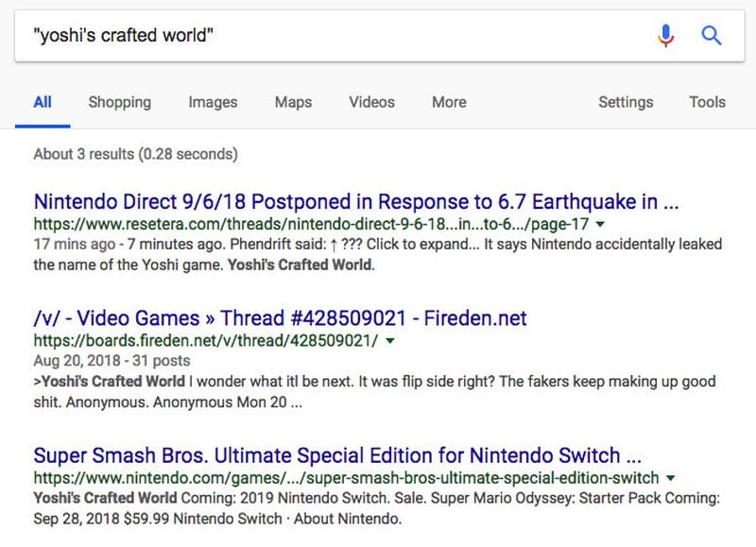The width and height of the screenshot is (756, 547).
Task: Open the search Tools options
Action: click(x=707, y=102)
